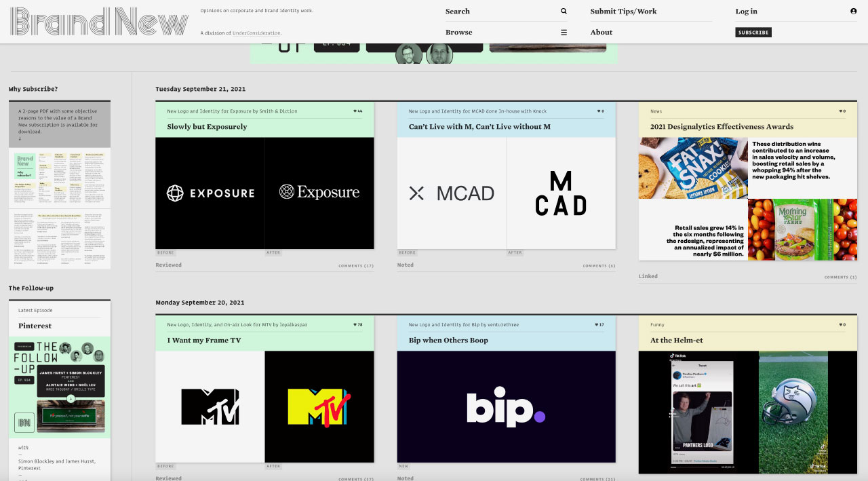The width and height of the screenshot is (868, 481).
Task: Open the 'Slowly but Exposurely' post title
Action: (x=207, y=127)
